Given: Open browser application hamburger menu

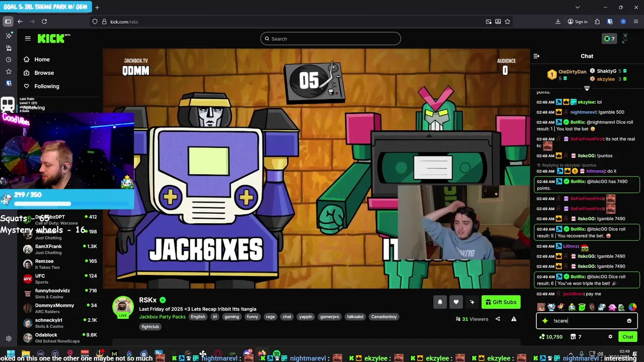Looking at the screenshot, I should [636, 22].
